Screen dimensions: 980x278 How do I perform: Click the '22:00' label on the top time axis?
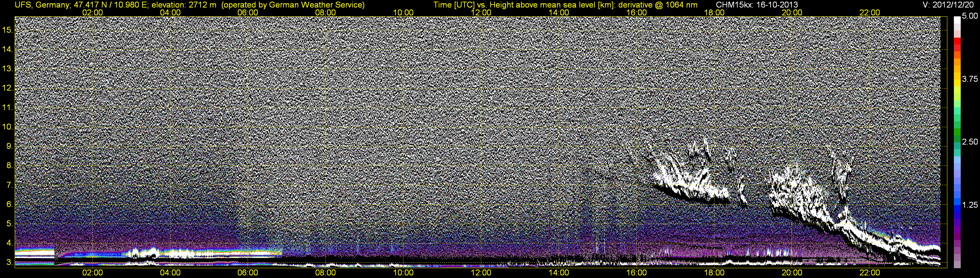870,12
